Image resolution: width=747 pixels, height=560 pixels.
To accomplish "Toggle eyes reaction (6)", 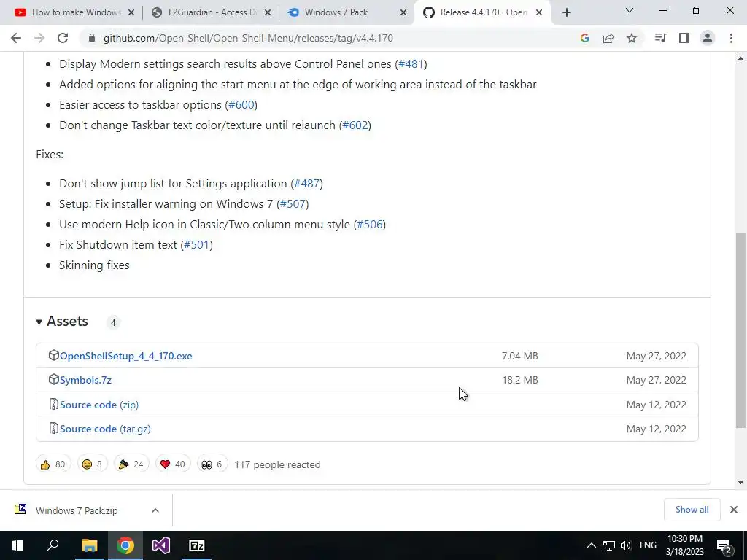I will coord(212,464).
